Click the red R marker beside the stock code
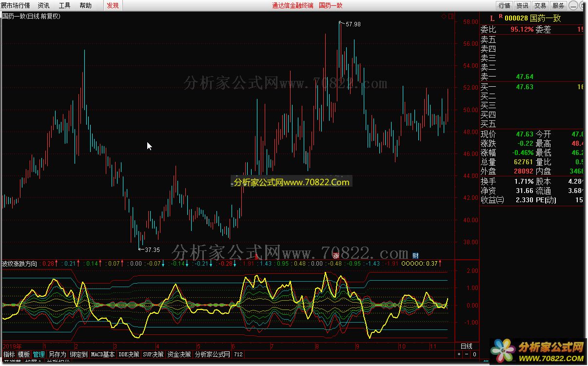The image size is (588, 366). 500,16
